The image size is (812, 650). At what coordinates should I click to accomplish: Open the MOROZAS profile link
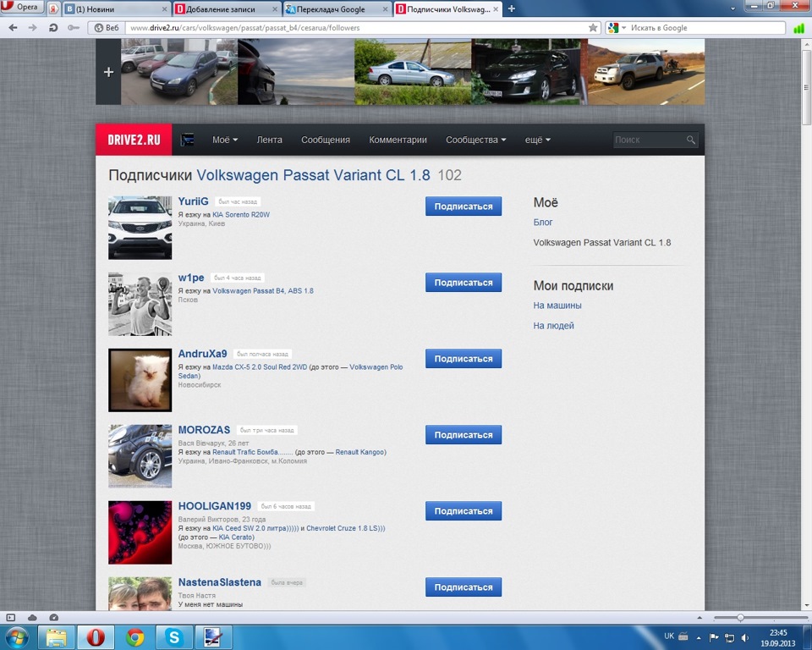pyautogui.click(x=204, y=430)
